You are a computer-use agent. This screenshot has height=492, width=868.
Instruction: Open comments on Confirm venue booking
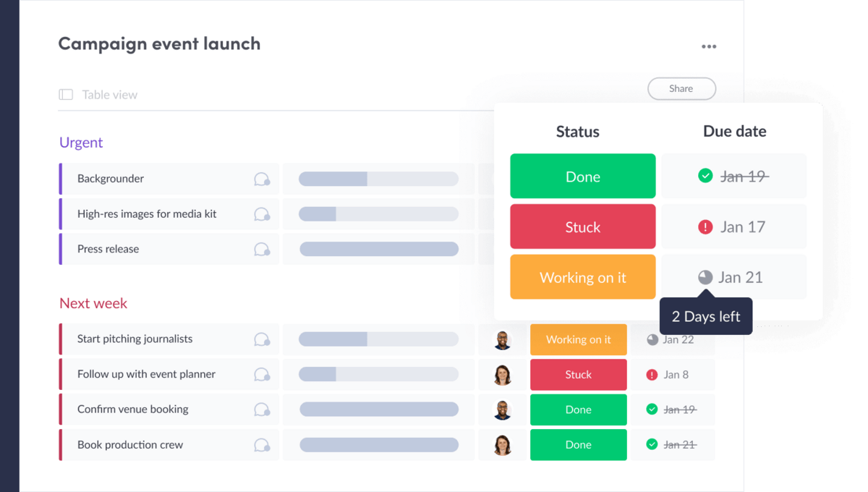[262, 410]
